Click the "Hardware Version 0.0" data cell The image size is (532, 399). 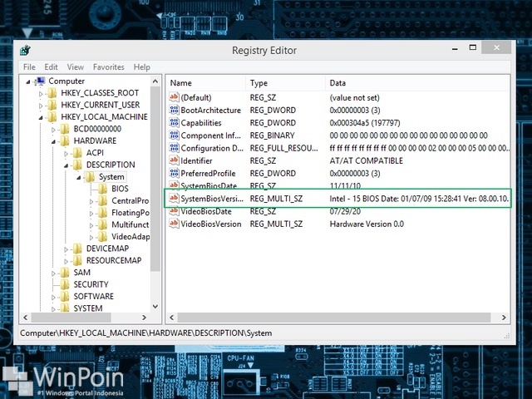367,224
